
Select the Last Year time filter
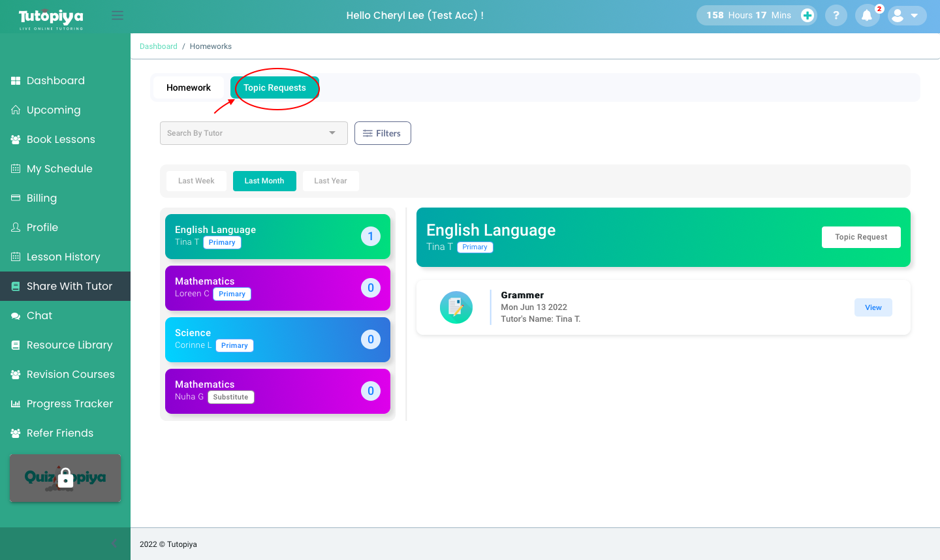pyautogui.click(x=330, y=181)
